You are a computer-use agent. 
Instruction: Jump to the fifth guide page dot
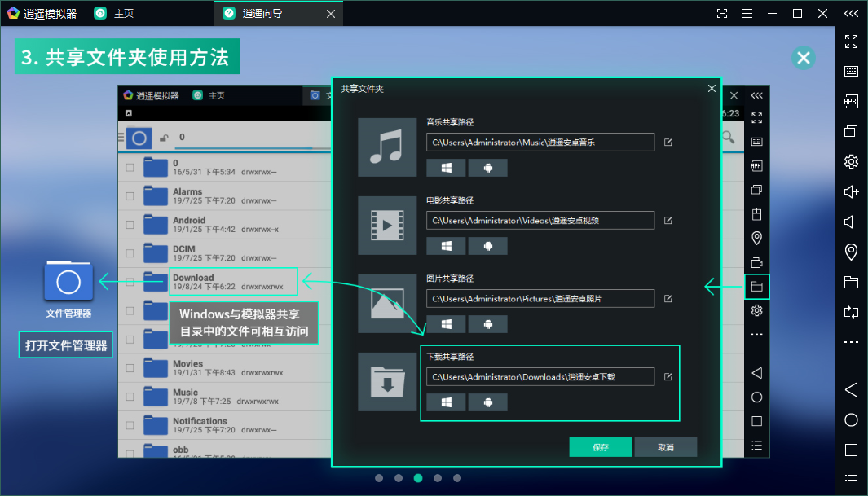457,478
